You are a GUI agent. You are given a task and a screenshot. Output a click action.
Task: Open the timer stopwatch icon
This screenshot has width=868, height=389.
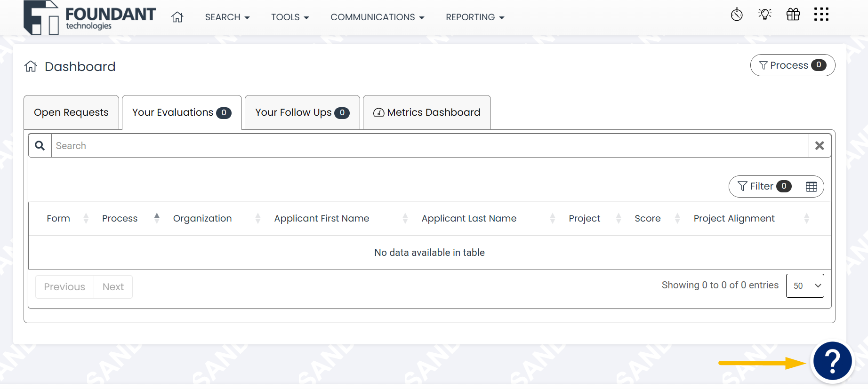pos(737,15)
